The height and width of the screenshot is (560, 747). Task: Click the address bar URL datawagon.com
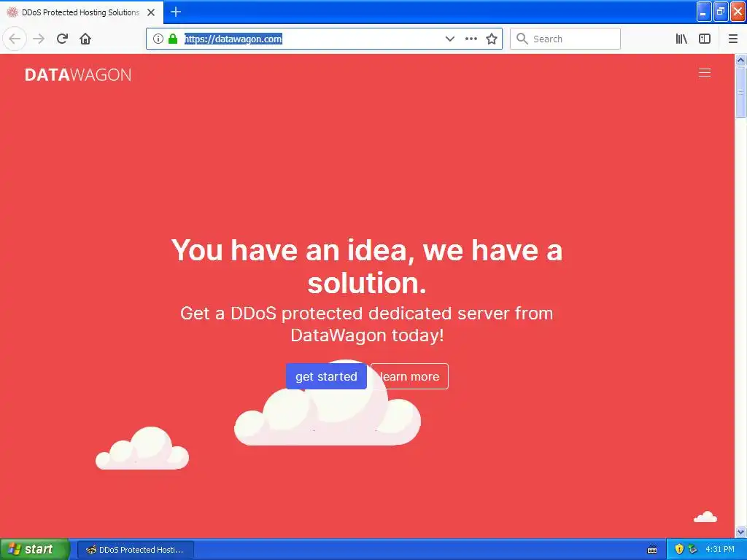233,39
